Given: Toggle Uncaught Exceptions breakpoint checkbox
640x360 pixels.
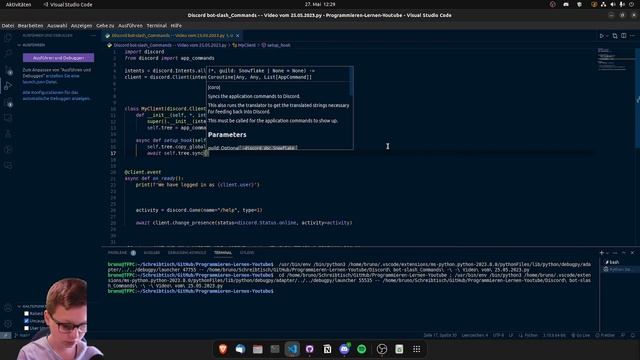Looking at the screenshot, I should pyautogui.click(x=27, y=321).
